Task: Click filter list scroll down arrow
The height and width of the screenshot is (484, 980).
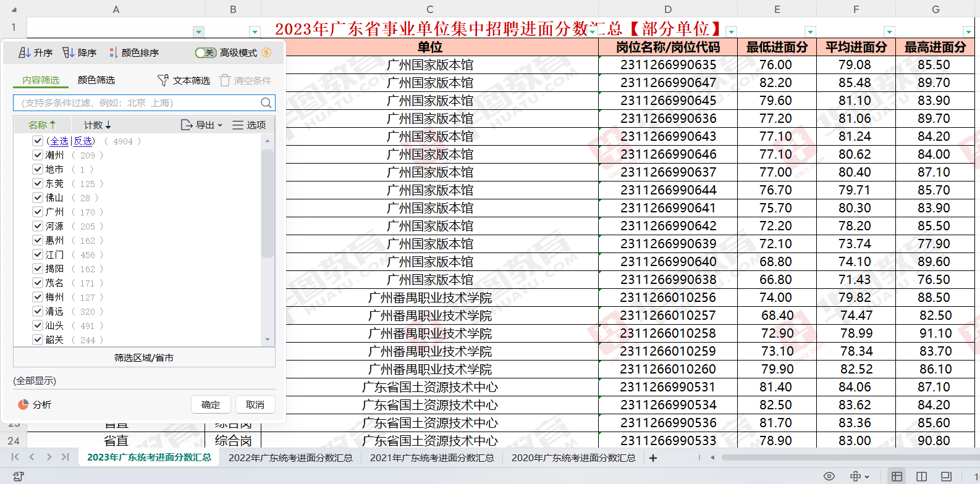Action: pos(267,339)
